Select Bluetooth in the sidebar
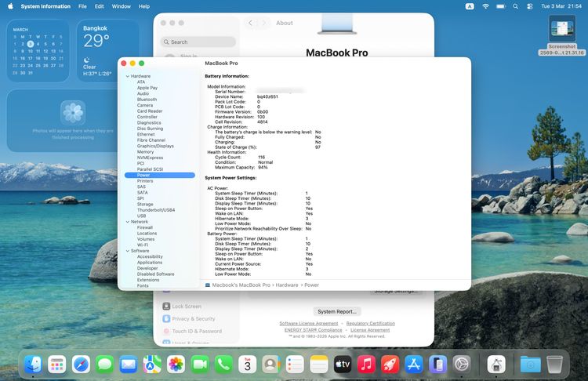Screen dimensions: 588x381 147,100
